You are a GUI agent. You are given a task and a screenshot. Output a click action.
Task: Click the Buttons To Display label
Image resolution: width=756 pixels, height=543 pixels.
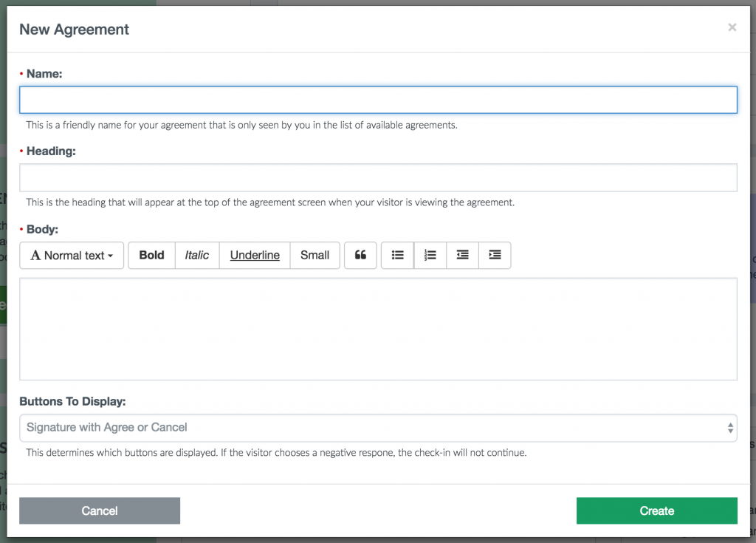pyautogui.click(x=72, y=402)
